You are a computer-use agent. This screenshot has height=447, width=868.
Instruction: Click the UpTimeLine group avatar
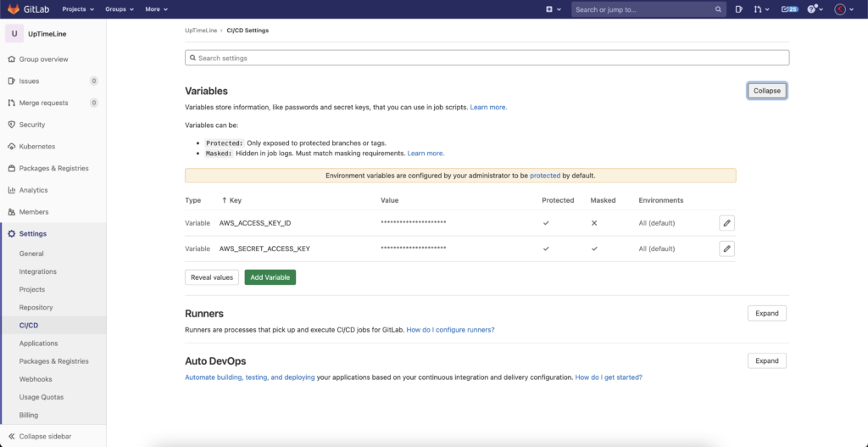point(14,34)
